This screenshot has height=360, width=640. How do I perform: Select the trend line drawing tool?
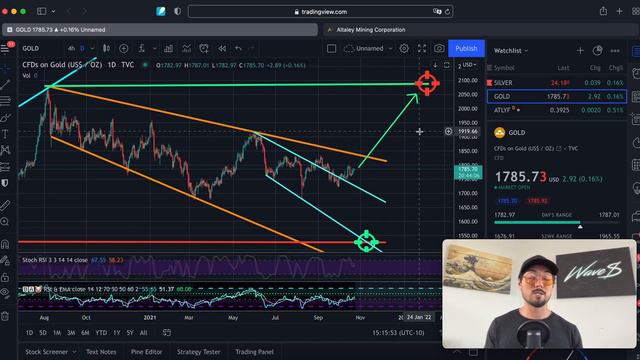5,84
